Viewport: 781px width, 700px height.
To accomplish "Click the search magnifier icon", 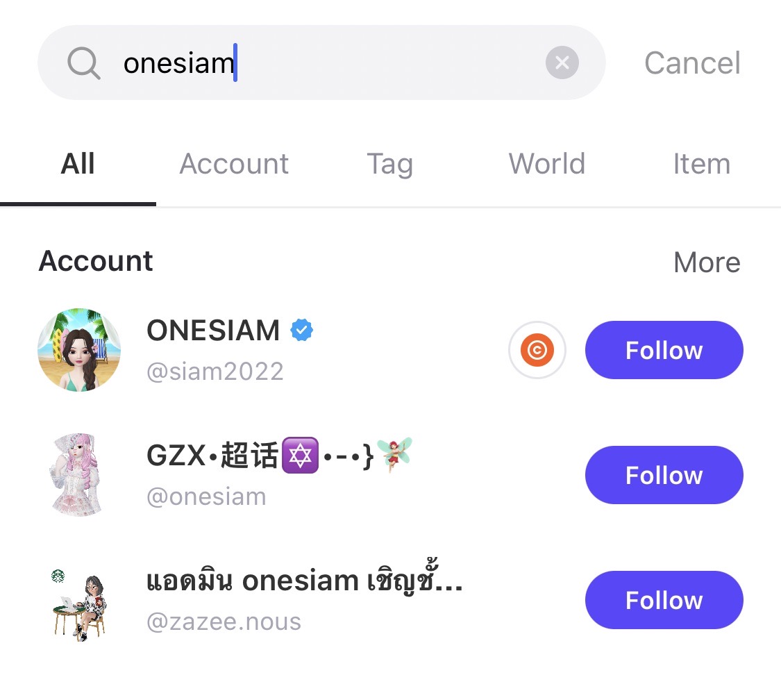I will (84, 63).
